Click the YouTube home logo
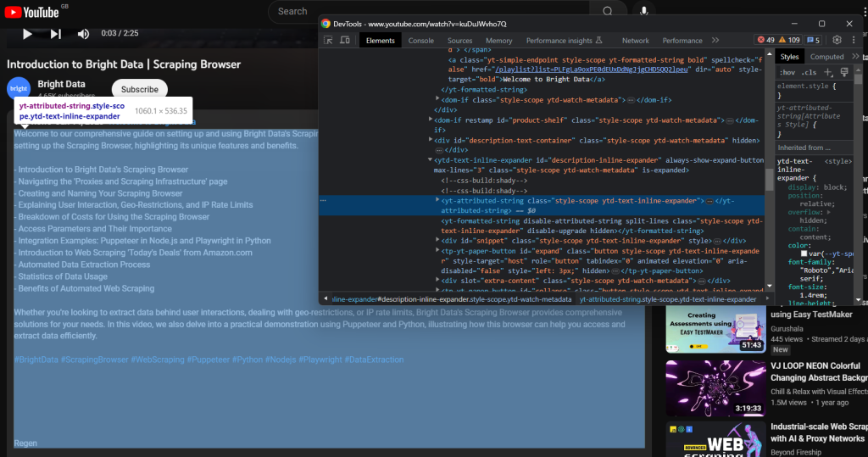 (31, 12)
